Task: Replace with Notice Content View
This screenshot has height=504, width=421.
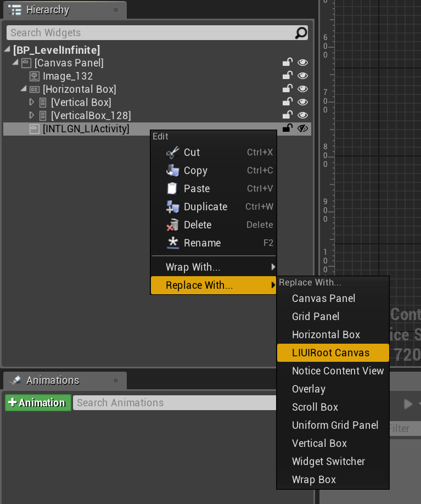Action: pyautogui.click(x=333, y=371)
